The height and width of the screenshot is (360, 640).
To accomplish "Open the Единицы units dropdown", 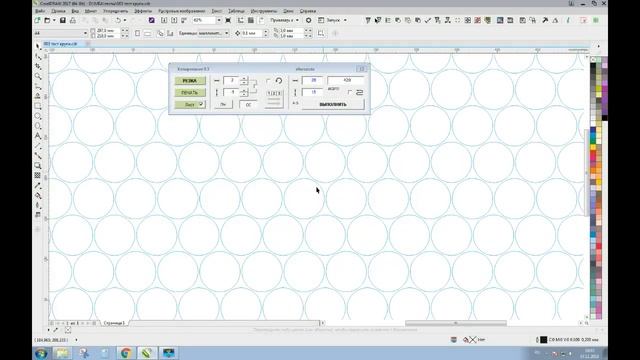I will [227, 33].
